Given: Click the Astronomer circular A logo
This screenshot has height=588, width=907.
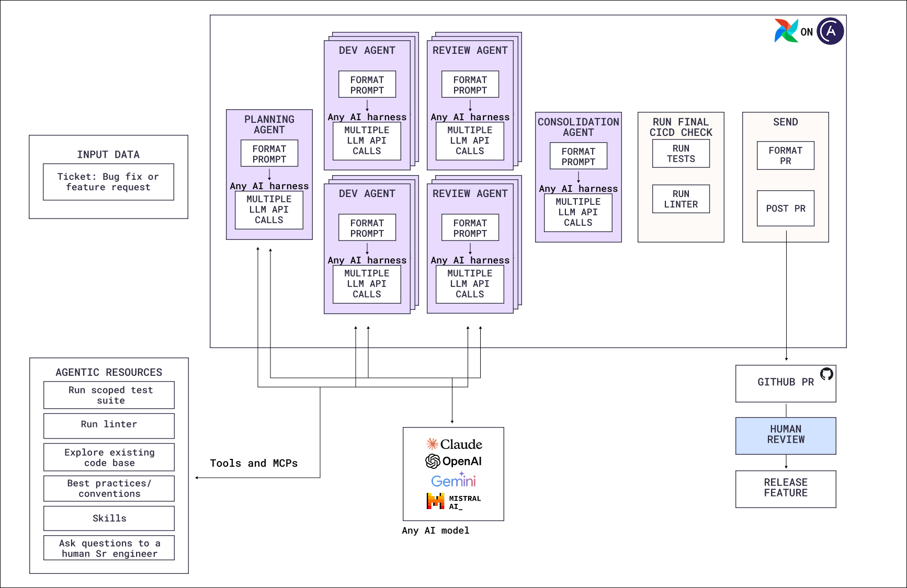Looking at the screenshot, I should [x=831, y=31].
